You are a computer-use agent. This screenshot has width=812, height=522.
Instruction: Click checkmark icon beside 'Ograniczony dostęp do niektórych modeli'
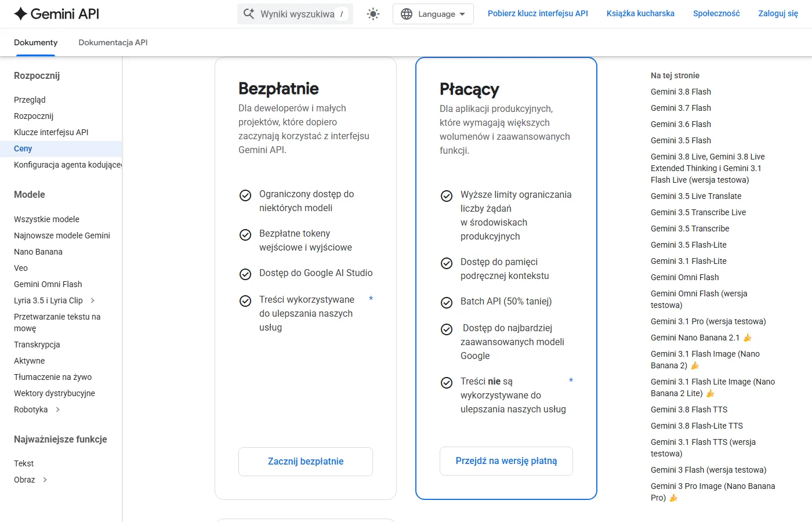(245, 195)
